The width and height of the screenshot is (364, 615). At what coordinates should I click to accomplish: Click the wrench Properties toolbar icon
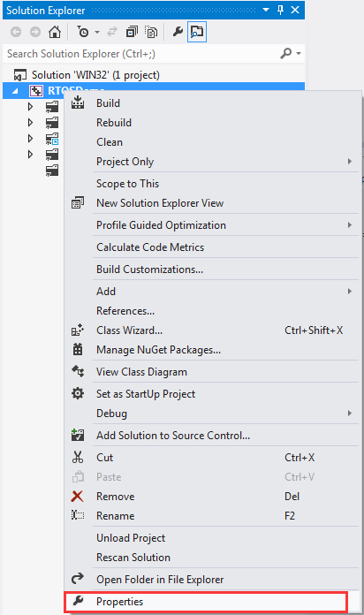coord(178,32)
